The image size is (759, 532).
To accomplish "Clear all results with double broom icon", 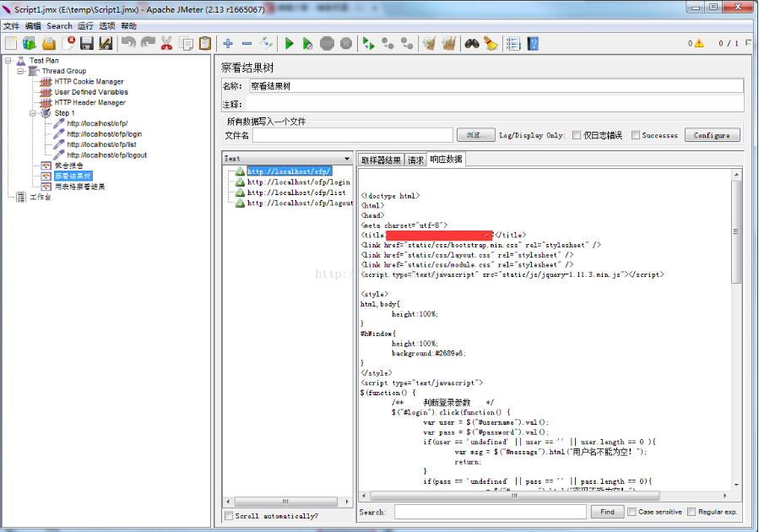I will (x=448, y=44).
